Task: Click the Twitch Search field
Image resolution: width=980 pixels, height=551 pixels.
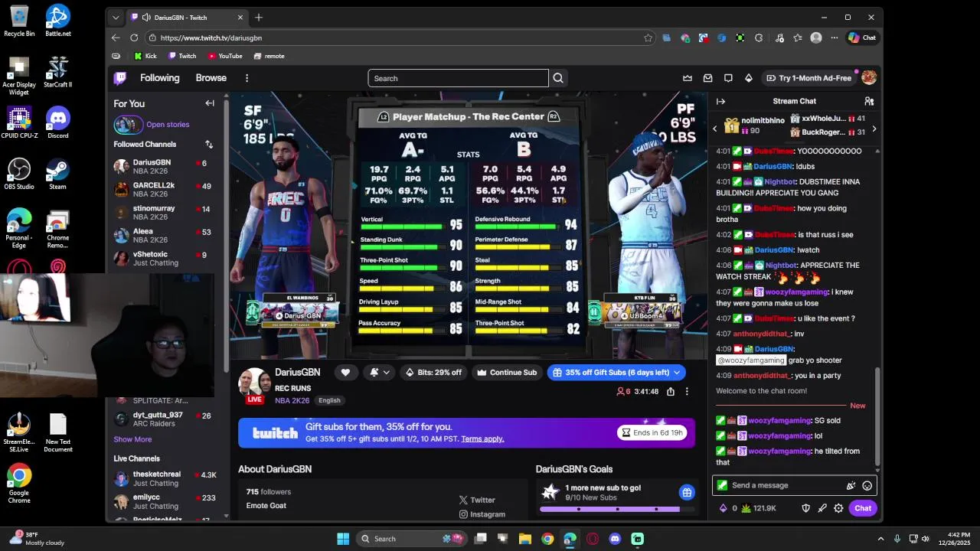Action: pos(458,78)
